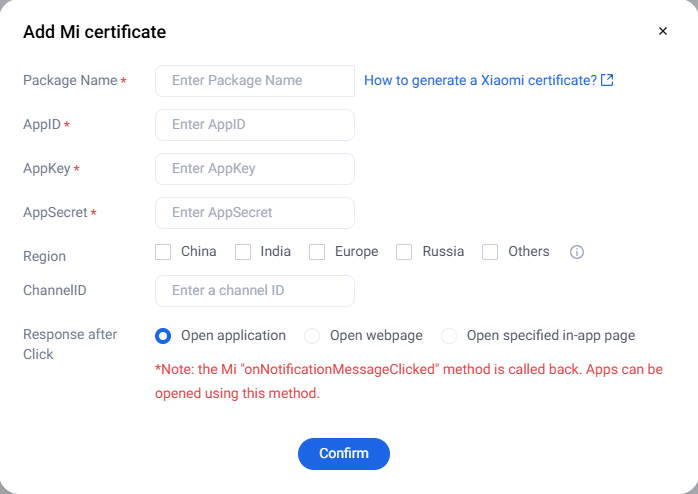Enable the India region checkbox
The height and width of the screenshot is (494, 698).
[243, 252]
